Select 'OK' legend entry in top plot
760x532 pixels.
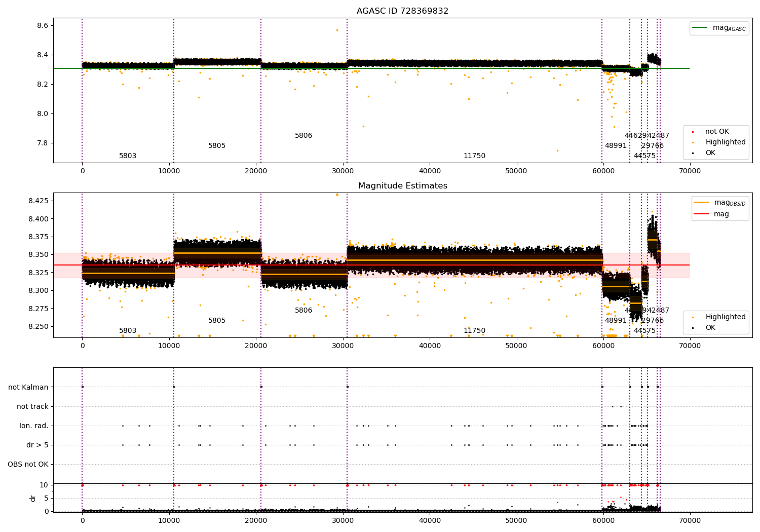pyautogui.click(x=710, y=153)
